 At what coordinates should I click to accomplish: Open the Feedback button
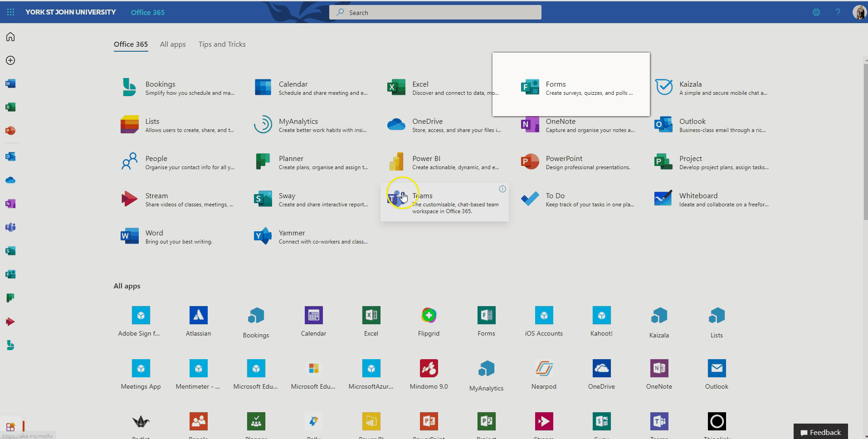click(x=820, y=432)
